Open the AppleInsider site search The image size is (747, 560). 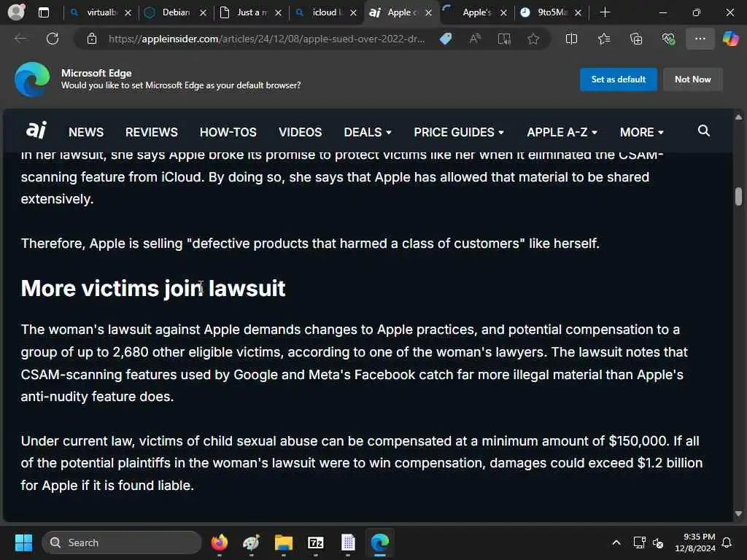click(x=704, y=131)
